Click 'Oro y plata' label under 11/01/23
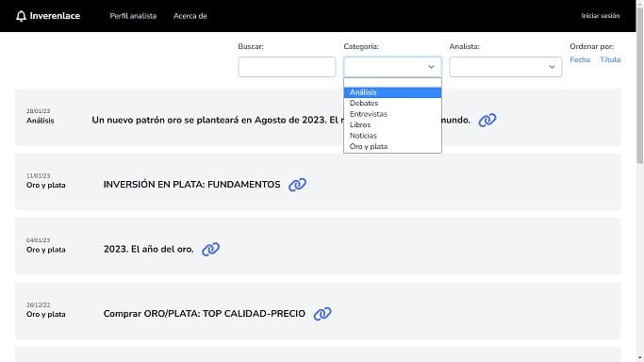 tap(46, 185)
